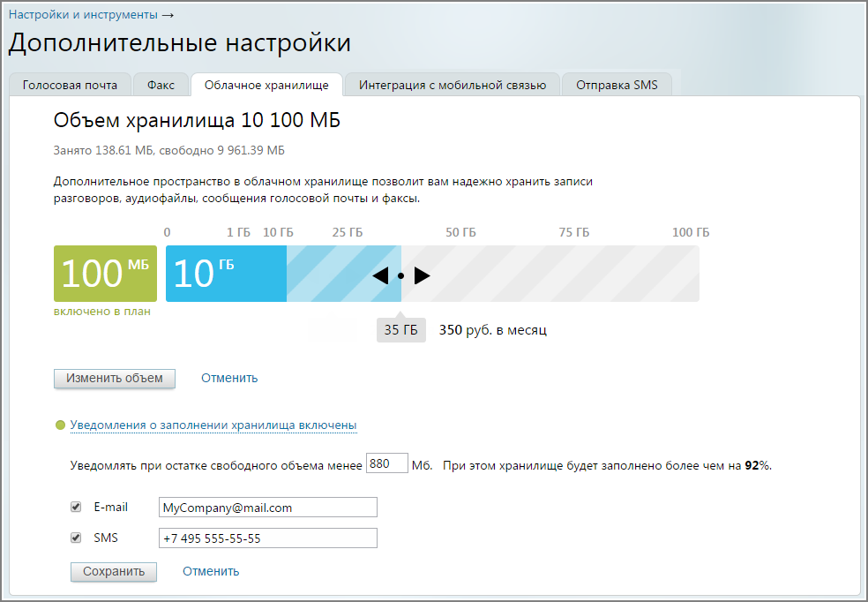868x602 pixels.
Task: Click Отменить next to Изменить объем
Action: click(x=229, y=379)
